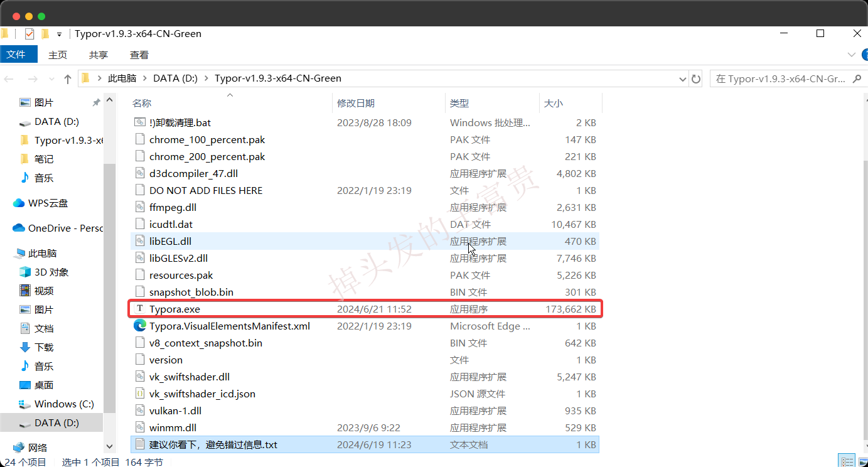Click DATA (D:) in the address breadcrumb
868x467 pixels.
point(176,79)
